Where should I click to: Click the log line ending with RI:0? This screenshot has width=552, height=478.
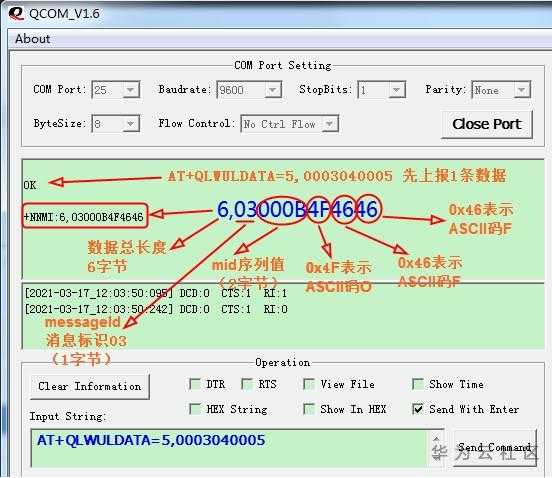(156, 309)
